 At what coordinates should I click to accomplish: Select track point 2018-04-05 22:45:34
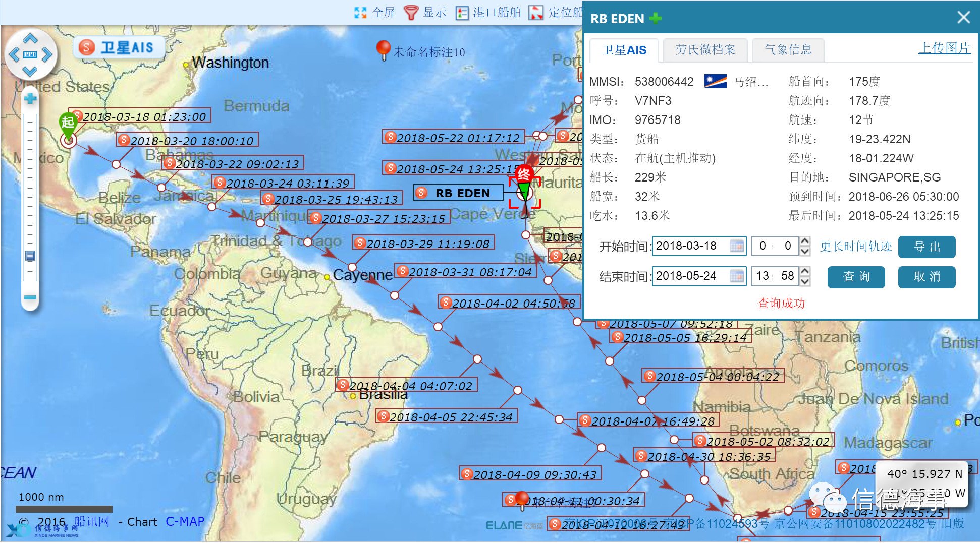pyautogui.click(x=447, y=416)
